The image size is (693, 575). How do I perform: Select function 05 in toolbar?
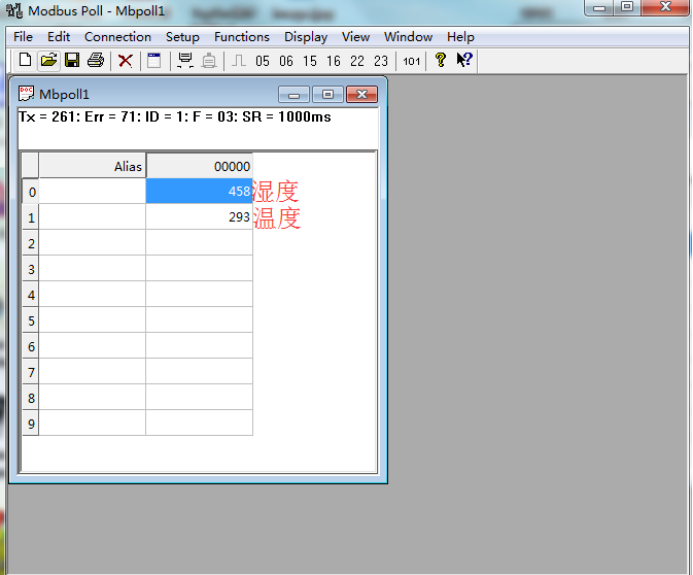coord(263,62)
